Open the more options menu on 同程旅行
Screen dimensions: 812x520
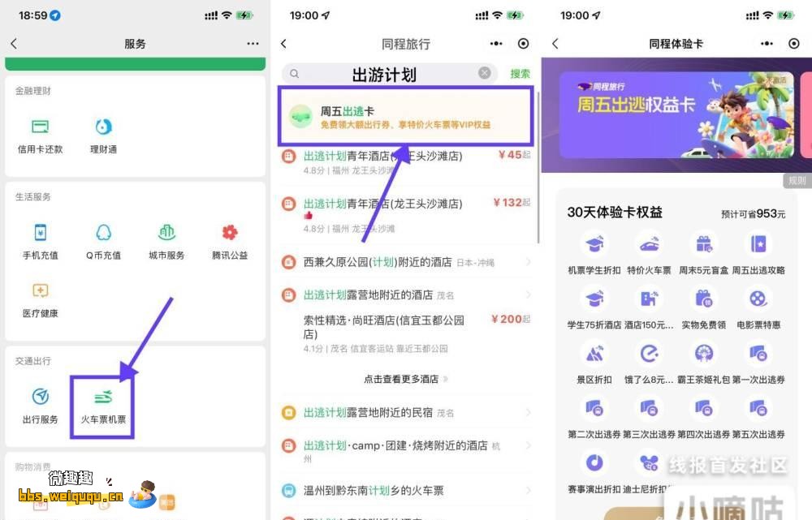[496, 44]
